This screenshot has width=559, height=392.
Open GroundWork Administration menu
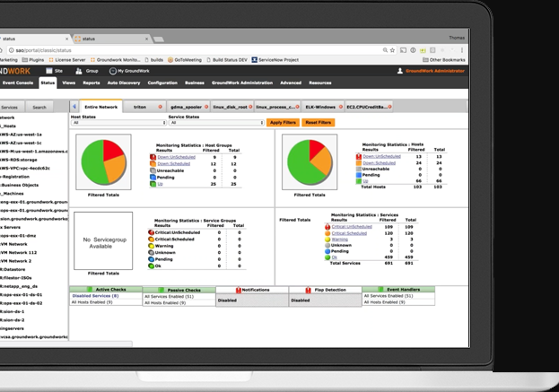coord(242,83)
